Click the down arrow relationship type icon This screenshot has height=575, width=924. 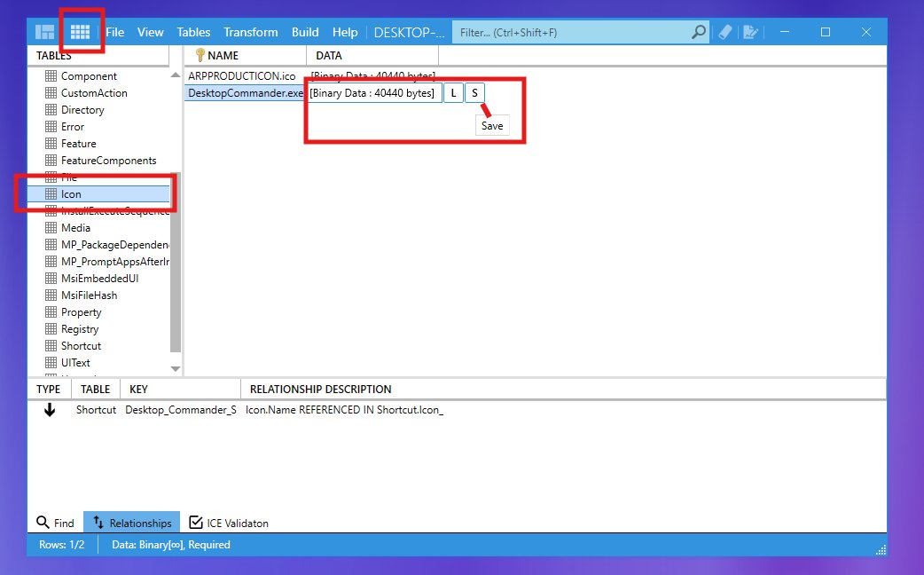pyautogui.click(x=50, y=410)
